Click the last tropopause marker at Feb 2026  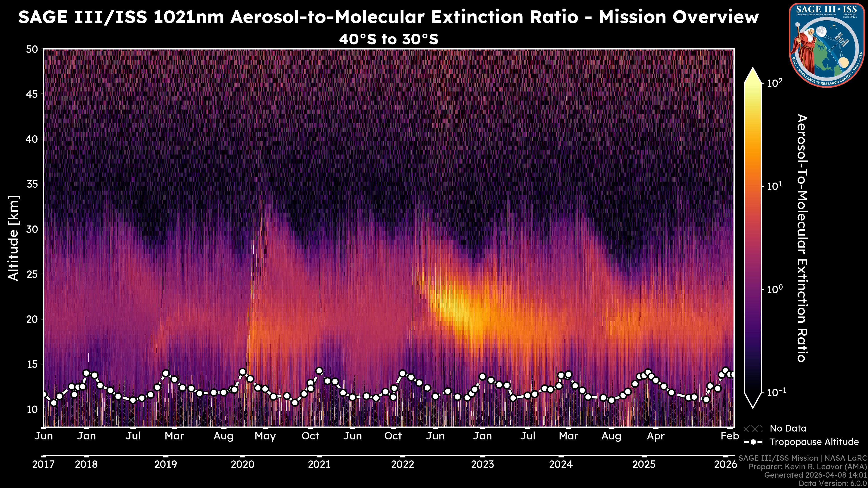tap(732, 375)
